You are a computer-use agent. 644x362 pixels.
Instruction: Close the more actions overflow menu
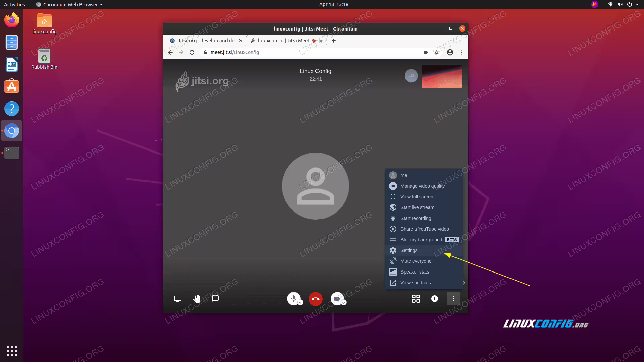click(x=453, y=299)
